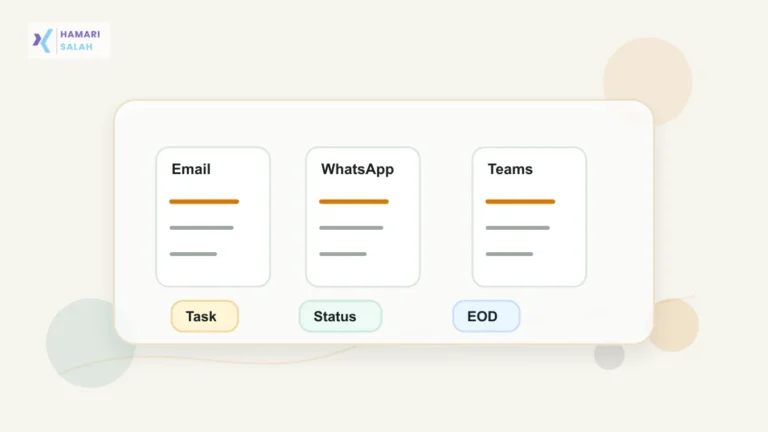This screenshot has width=768, height=432.
Task: Click the Status pill button
Action: tap(340, 316)
